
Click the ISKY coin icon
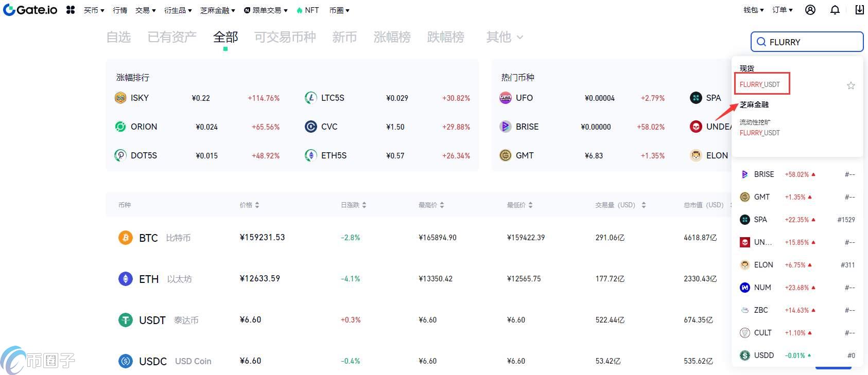click(x=120, y=98)
